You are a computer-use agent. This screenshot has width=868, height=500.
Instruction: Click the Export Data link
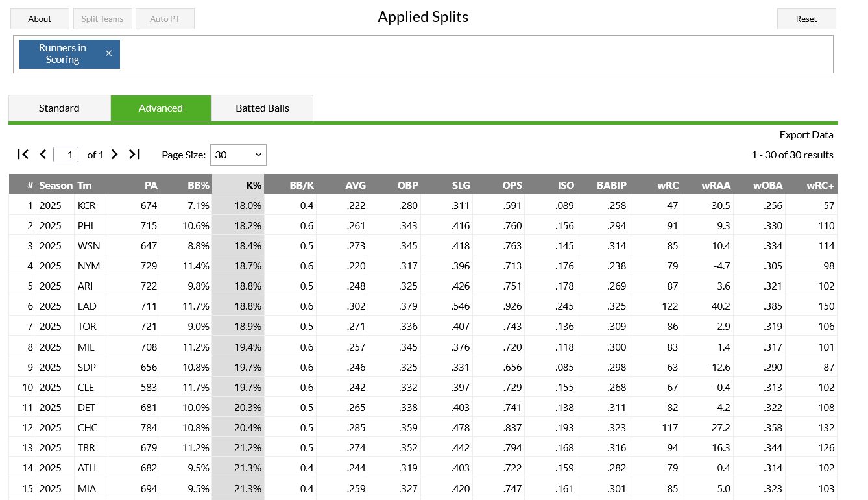(x=806, y=135)
